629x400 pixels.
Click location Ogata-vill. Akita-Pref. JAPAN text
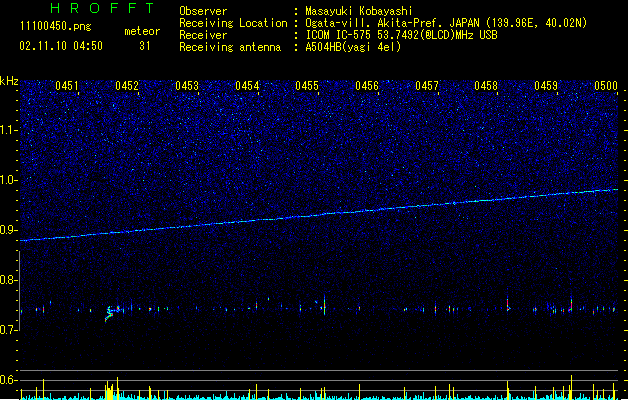click(x=392, y=23)
